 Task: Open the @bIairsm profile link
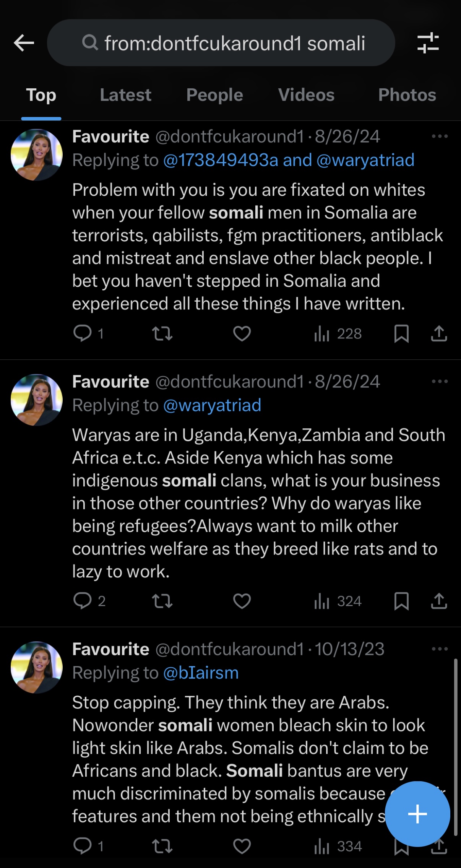tap(201, 673)
